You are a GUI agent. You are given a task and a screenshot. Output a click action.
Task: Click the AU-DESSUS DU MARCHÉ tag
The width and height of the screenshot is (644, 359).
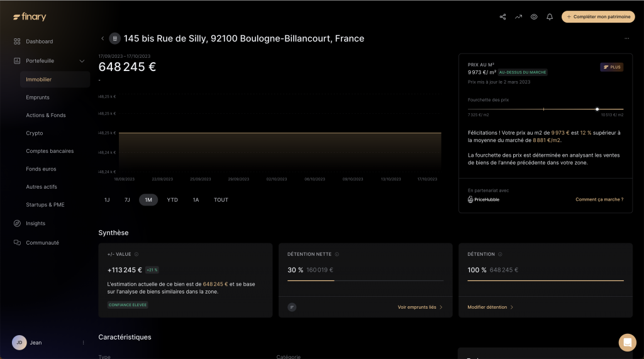[x=523, y=72]
